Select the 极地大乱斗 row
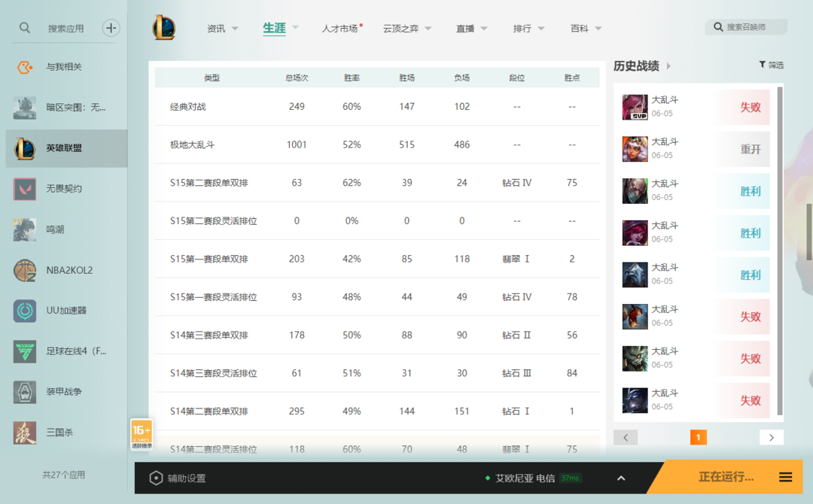The image size is (813, 504). (x=377, y=144)
